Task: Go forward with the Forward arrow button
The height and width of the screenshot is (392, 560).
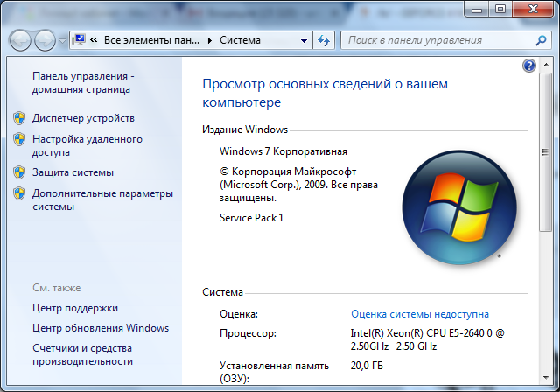Action: [45, 40]
